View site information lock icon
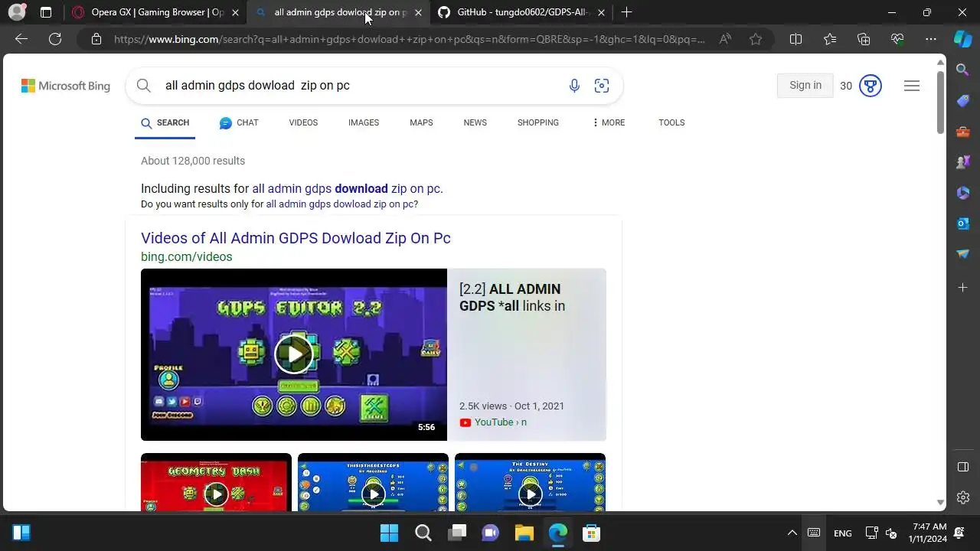Viewport: 980px width, 551px height. tap(96, 39)
